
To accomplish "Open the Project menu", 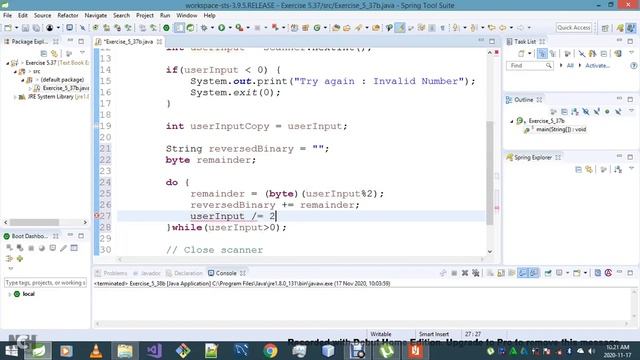I will [144, 16].
